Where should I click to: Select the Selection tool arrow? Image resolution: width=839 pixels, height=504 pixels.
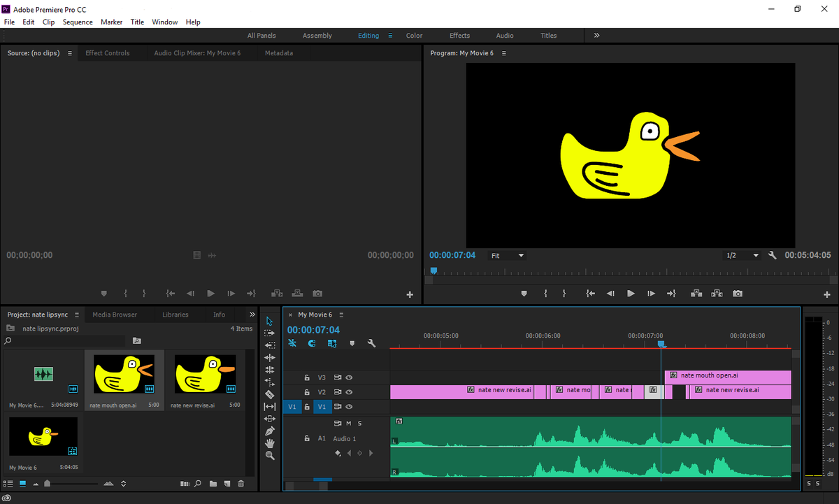click(270, 321)
